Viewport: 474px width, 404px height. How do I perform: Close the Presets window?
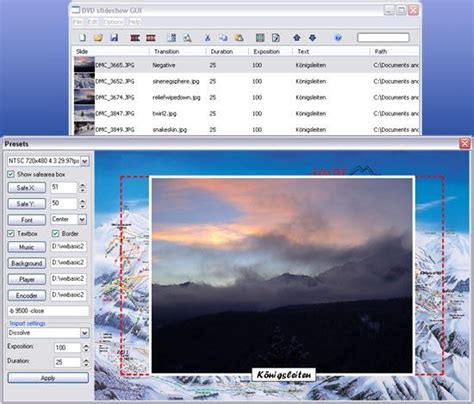click(465, 144)
